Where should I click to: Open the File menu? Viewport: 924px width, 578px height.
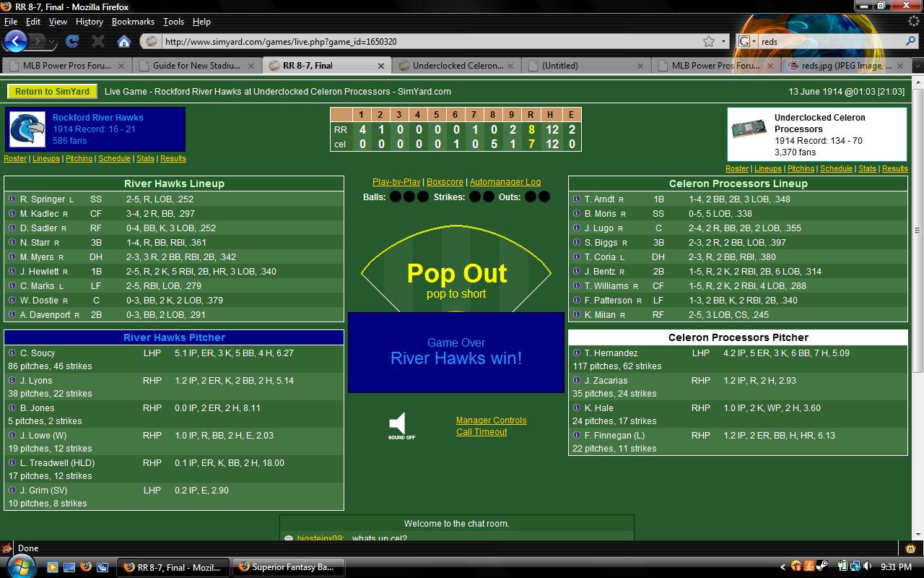(11, 22)
